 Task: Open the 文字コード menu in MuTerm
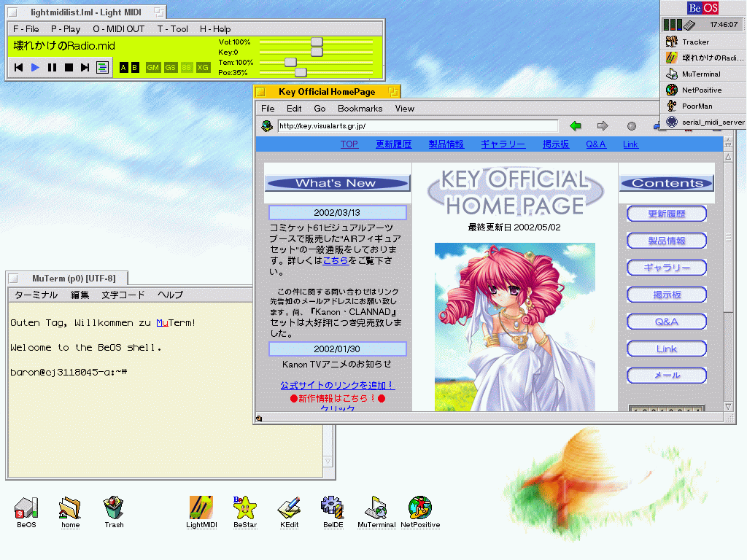[x=123, y=295]
